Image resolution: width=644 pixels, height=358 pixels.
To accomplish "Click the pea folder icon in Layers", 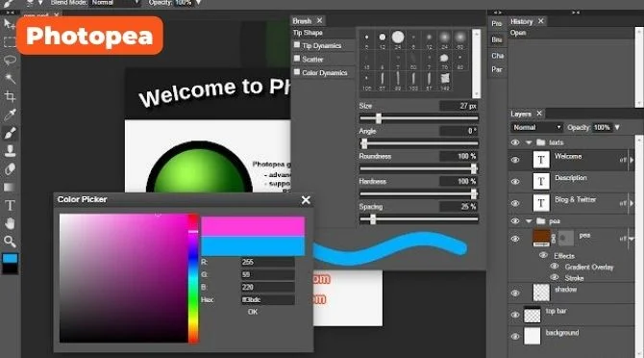I will point(541,221).
